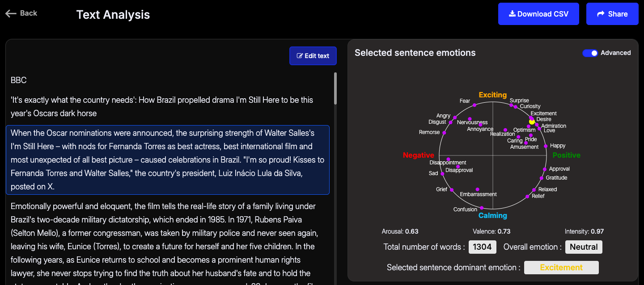
Task: Click the pencil icon in Edit text
Action: click(300, 56)
